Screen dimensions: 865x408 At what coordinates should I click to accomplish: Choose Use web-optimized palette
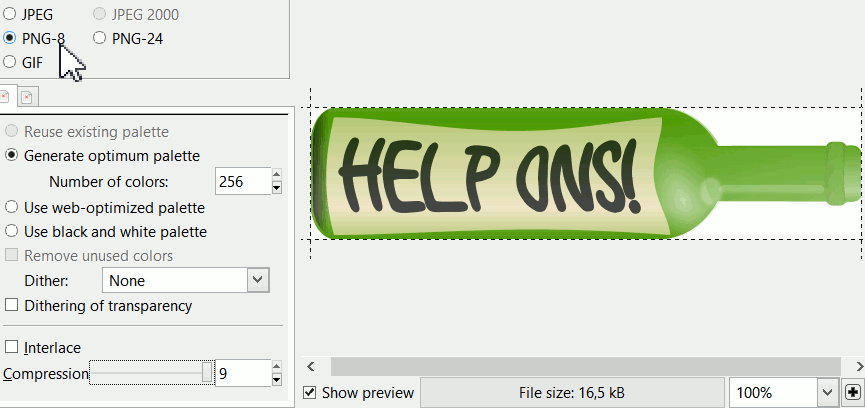[11, 208]
